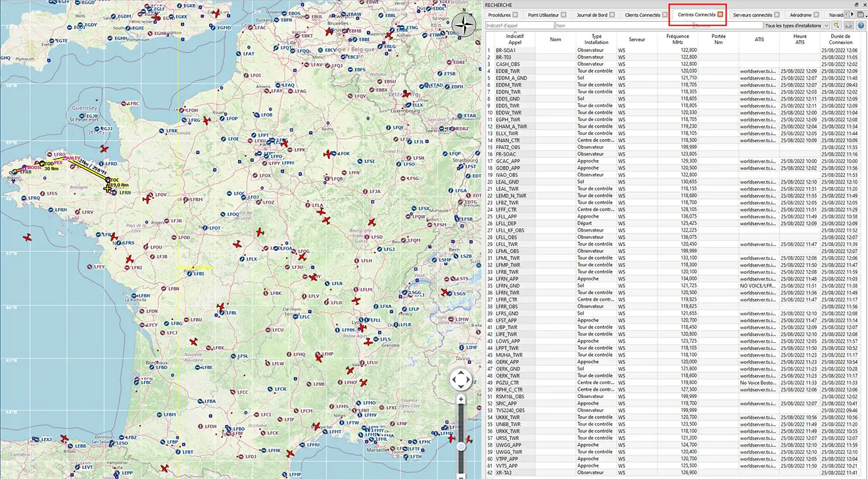The height and width of the screenshot is (479, 868).
Task: Sort by the Type Installation column header
Action: 596,39
